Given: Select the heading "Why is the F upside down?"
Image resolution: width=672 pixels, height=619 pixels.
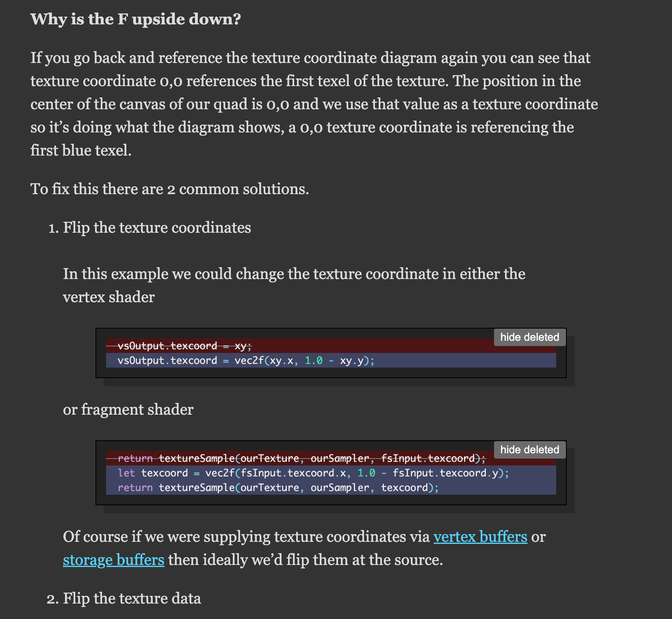Looking at the screenshot, I should pyautogui.click(x=135, y=19).
